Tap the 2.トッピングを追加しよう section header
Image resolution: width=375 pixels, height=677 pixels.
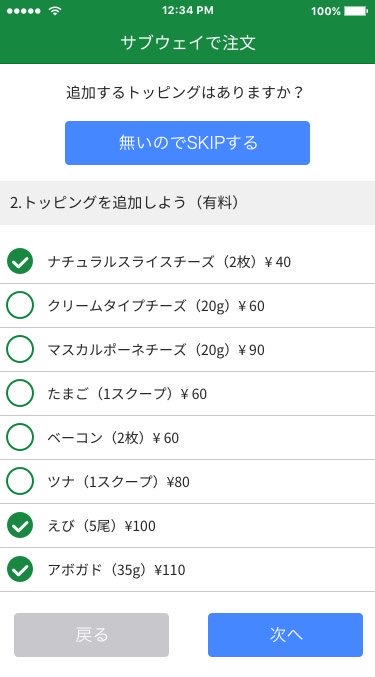(187, 202)
